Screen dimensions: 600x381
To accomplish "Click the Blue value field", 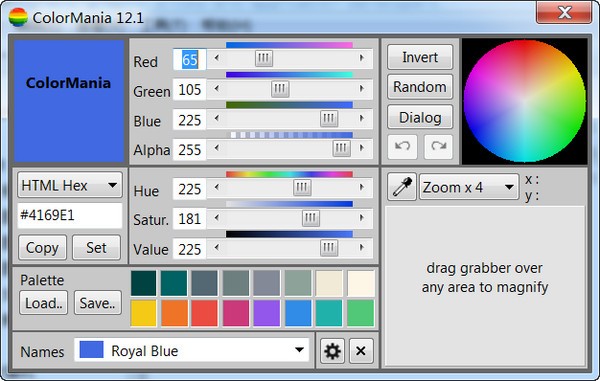I will 189,120.
